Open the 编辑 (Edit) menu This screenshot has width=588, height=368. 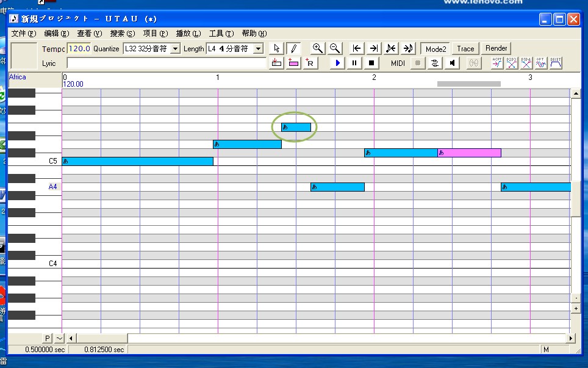click(57, 34)
